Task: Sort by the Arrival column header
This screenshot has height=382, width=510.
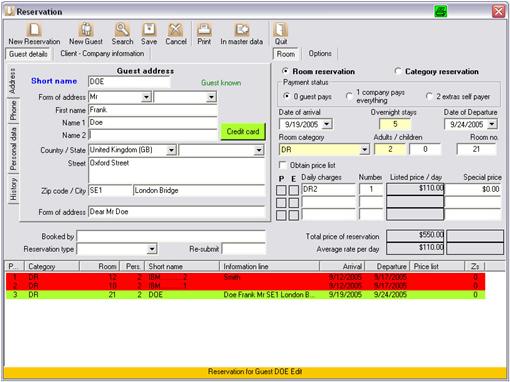Action: click(342, 266)
